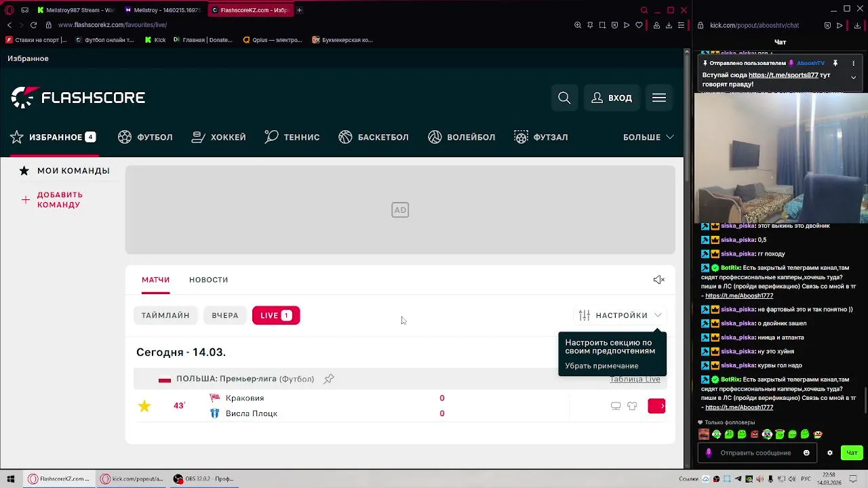The image size is (868, 488).
Task: Click the pin icon on the pinned chat message
Action: 835,63
